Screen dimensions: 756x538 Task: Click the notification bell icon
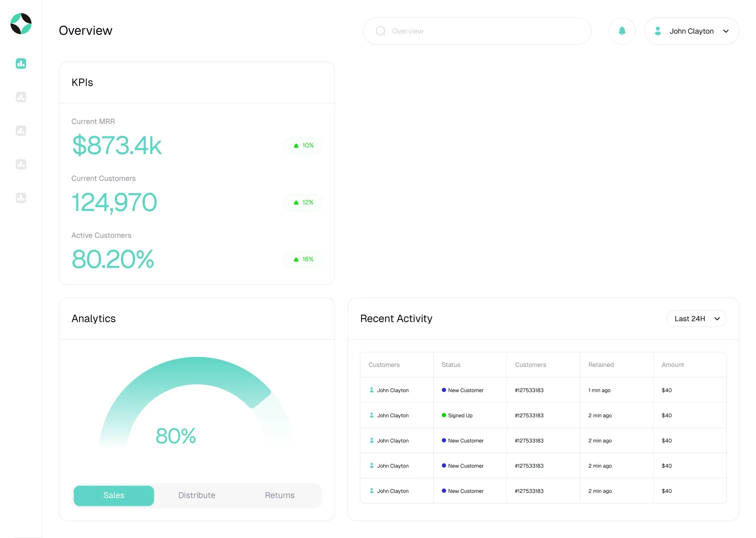(x=622, y=31)
